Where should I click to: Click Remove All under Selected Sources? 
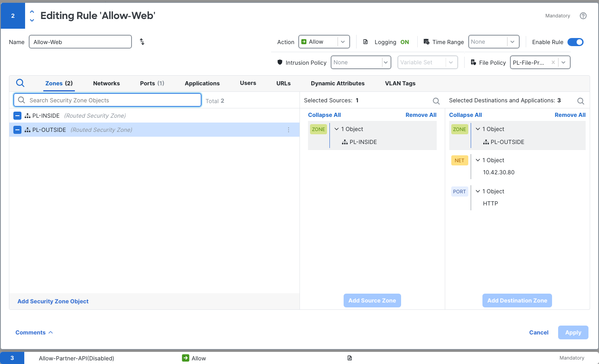tap(421, 115)
